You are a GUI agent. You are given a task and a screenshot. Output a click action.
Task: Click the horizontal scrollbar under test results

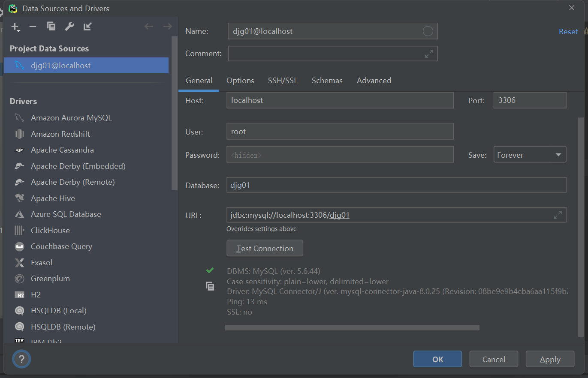tap(352, 327)
